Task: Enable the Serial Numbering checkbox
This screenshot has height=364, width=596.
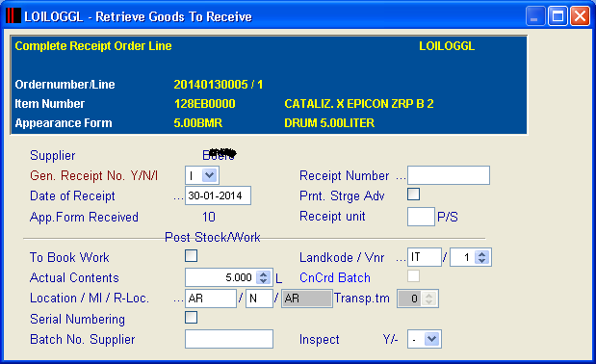Action: coord(192,317)
